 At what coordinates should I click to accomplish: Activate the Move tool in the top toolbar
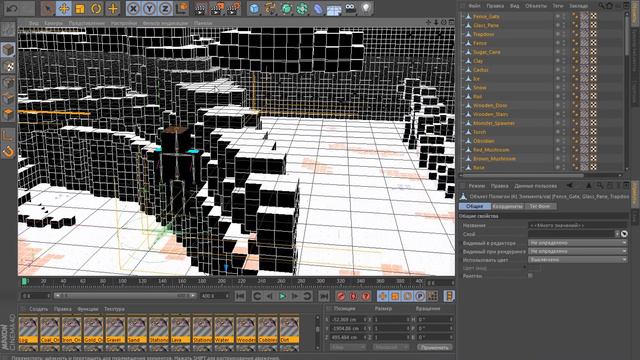(x=64, y=9)
